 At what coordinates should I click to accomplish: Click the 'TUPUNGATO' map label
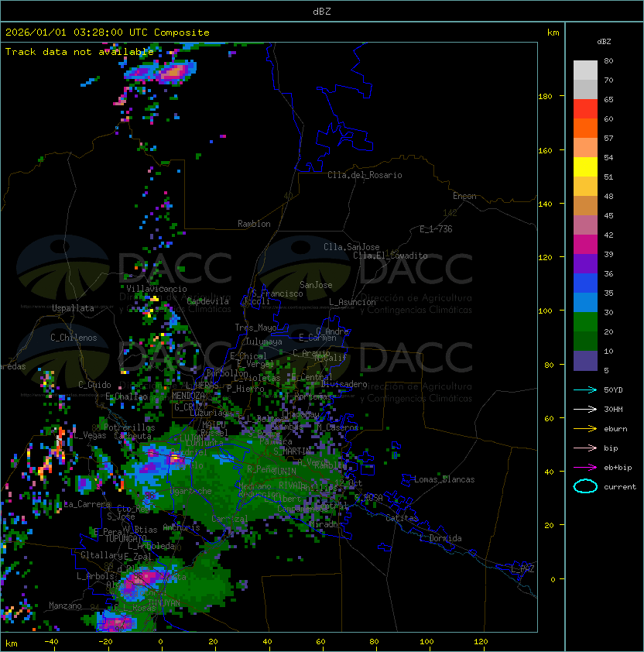pyautogui.click(x=125, y=538)
